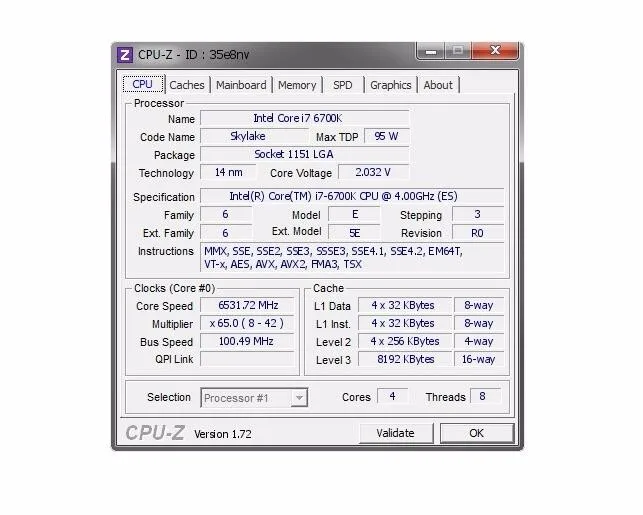Show the About tab
Screen dimensions: 643x515
[x=438, y=85]
